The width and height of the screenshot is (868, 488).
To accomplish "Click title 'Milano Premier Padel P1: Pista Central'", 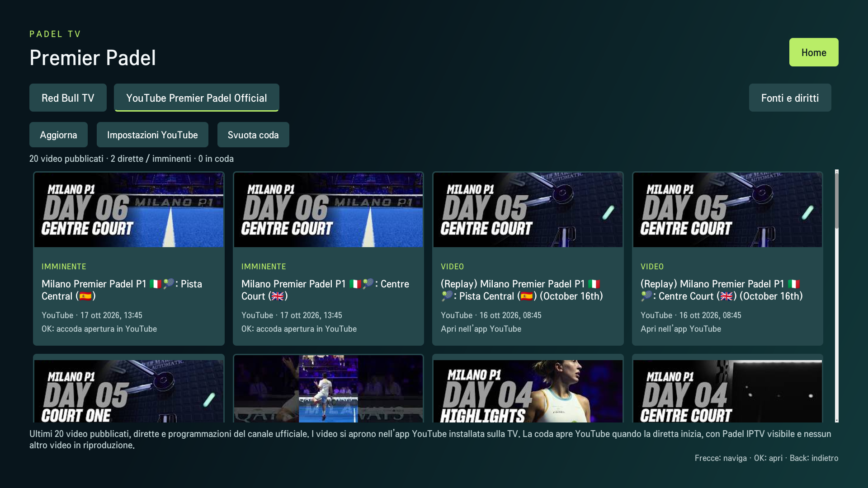I will coord(122,290).
